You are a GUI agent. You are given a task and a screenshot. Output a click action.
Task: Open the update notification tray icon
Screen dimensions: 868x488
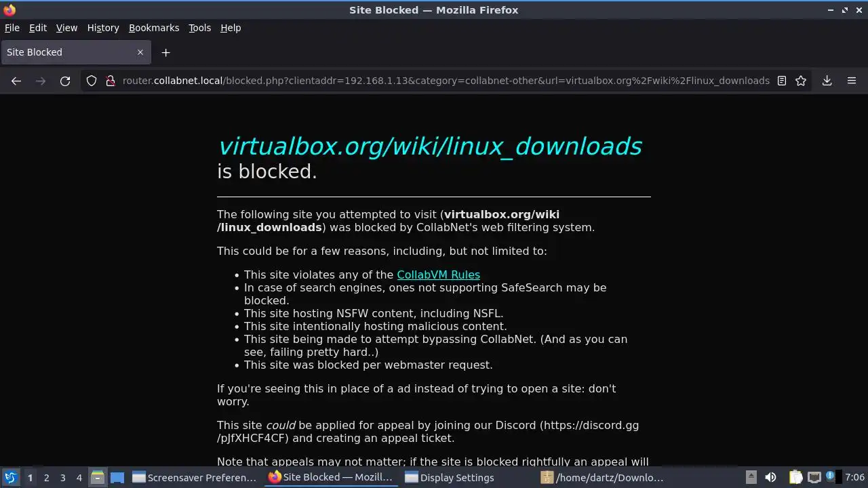(831, 477)
